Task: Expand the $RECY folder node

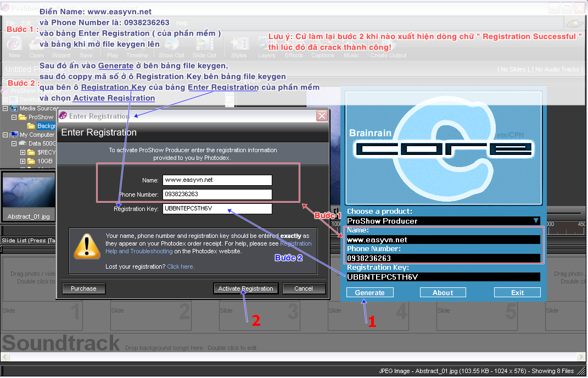Action: 23,152
